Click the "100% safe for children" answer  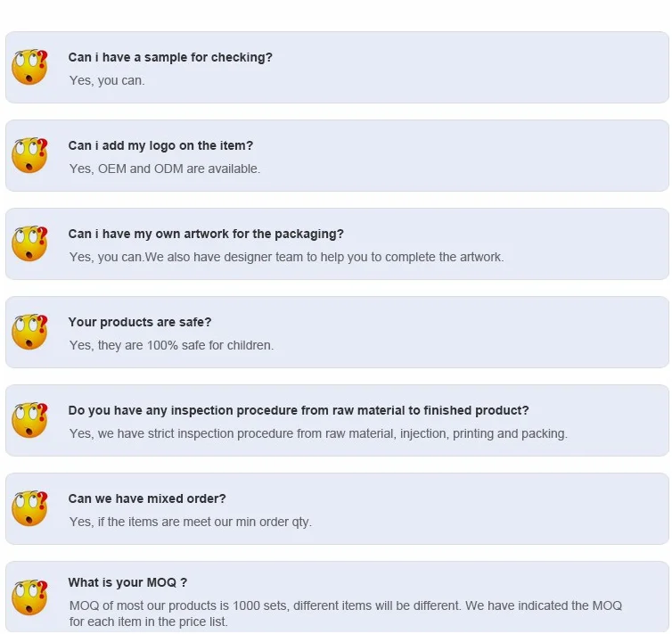coord(172,345)
